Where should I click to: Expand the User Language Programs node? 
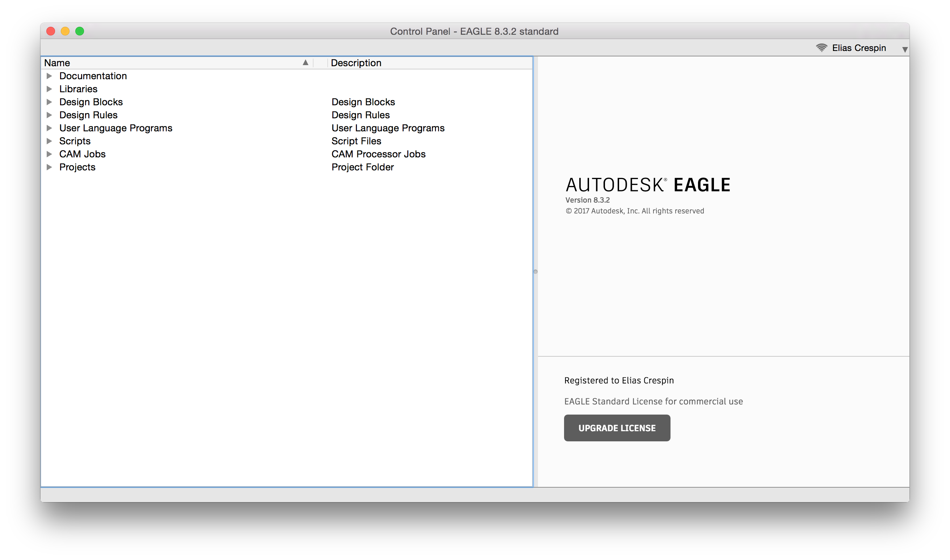tap(50, 128)
